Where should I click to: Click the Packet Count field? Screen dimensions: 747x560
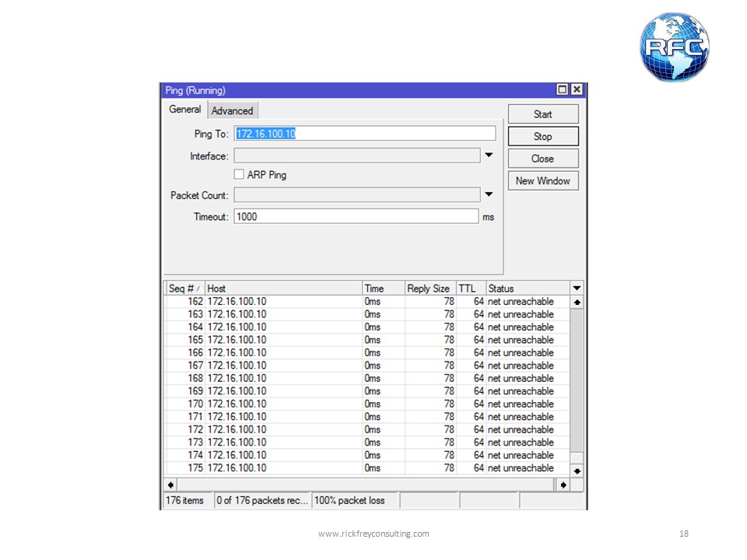(x=357, y=194)
